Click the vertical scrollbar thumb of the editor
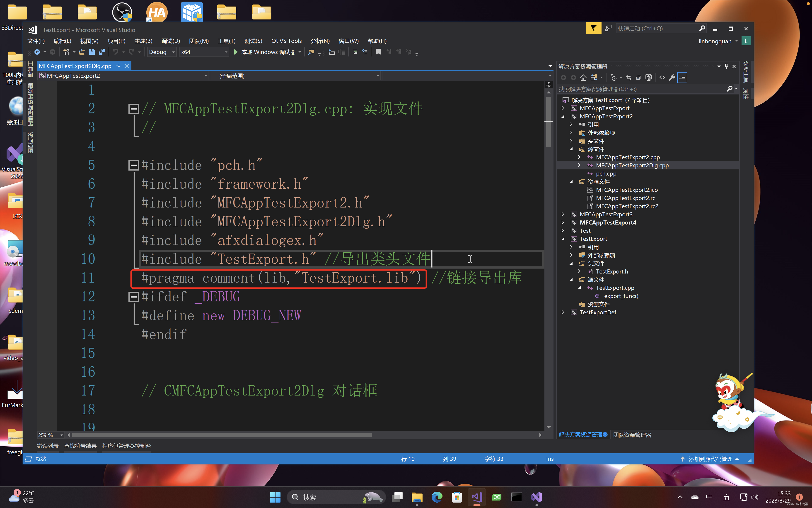812x508 pixels. 549,122
